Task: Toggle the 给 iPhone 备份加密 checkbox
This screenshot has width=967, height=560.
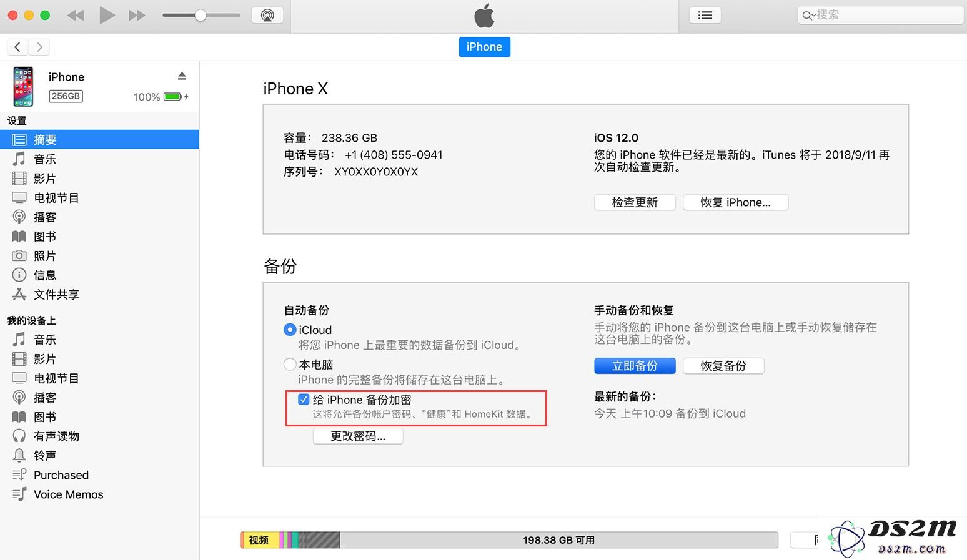Action: pos(304,400)
